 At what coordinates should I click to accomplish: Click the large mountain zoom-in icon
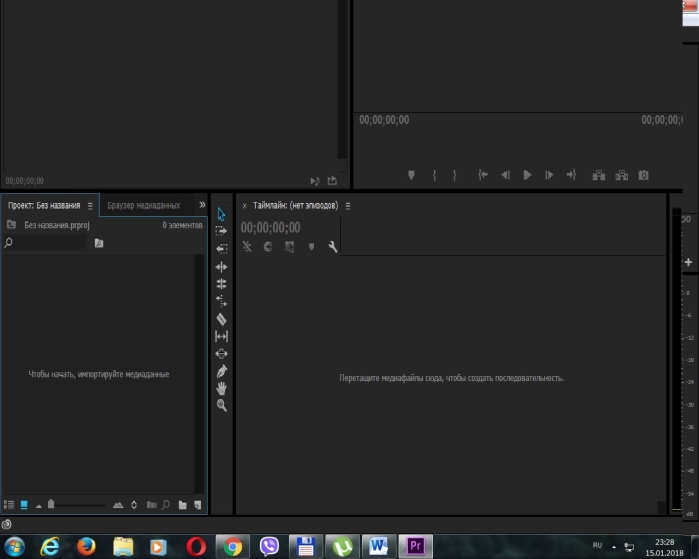(x=118, y=505)
